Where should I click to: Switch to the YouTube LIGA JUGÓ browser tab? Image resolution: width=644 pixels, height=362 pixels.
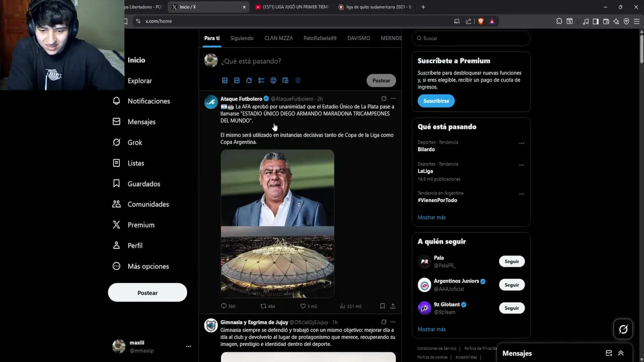click(x=292, y=7)
